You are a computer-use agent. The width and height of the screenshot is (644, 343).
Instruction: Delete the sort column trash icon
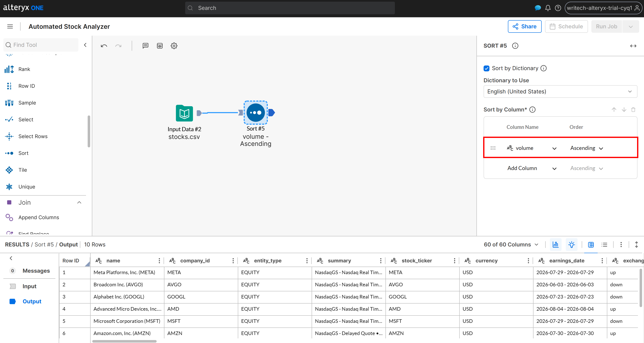[x=633, y=110]
